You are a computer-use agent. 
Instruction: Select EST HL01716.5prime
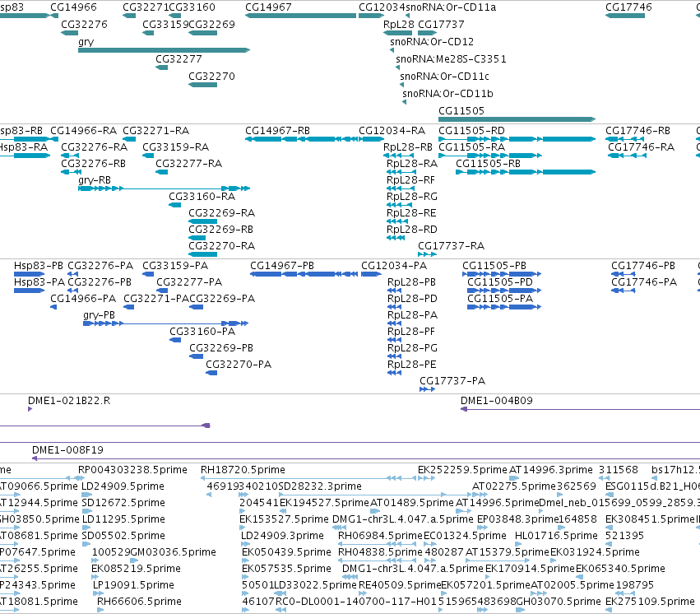click(556, 536)
